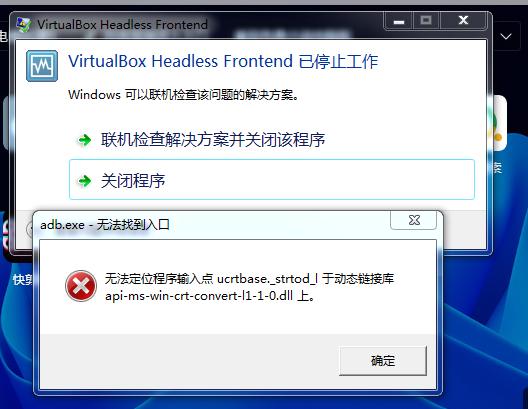Minimize the VirtualBox Headless Frontend window
This screenshot has width=528, height=409.
click(x=398, y=21)
